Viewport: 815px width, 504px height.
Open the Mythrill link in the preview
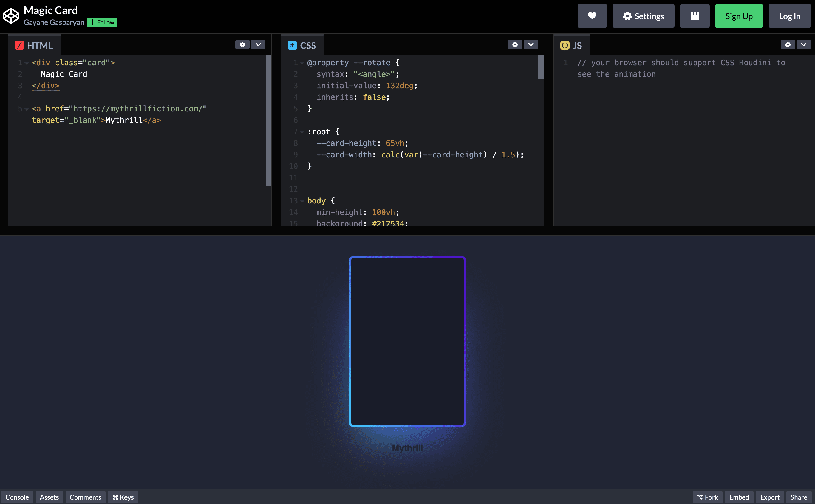click(407, 448)
